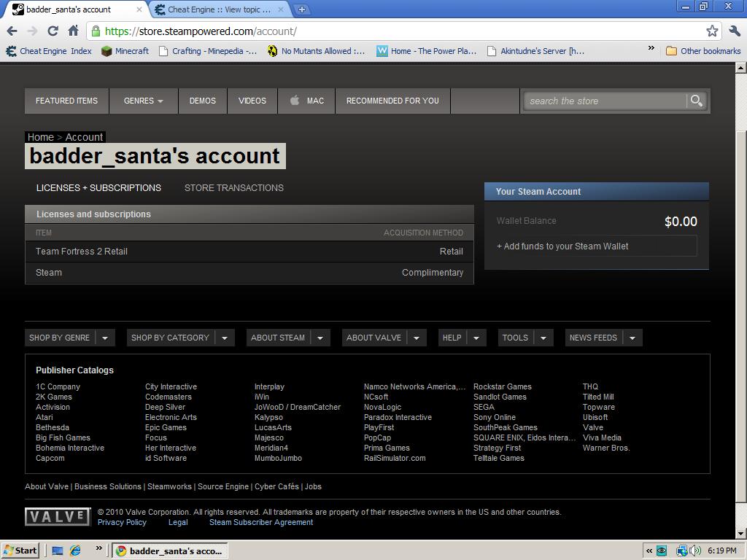Add funds to your Steam Wallet
Image resolution: width=747 pixels, height=560 pixels.
597,246
